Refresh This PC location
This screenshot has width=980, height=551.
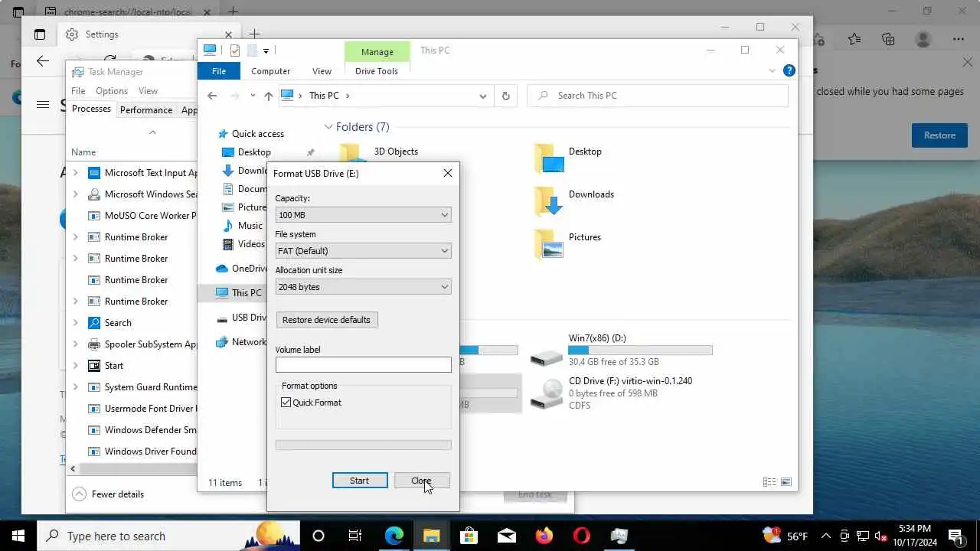[x=505, y=96]
